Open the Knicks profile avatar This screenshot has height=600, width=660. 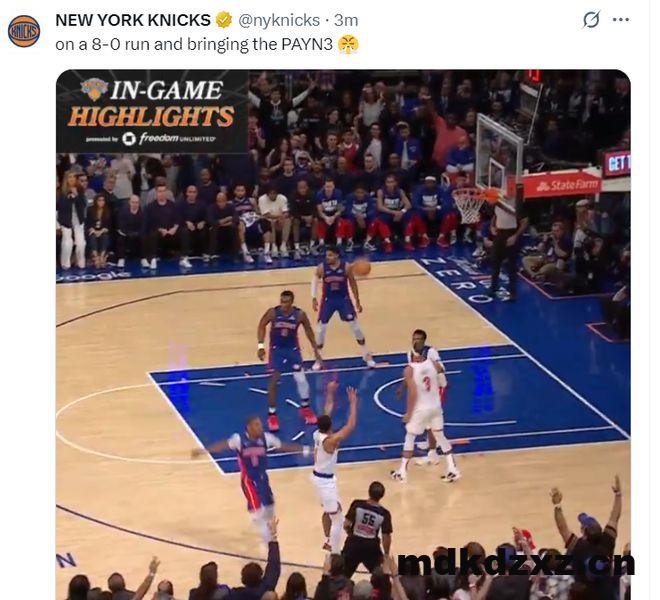coord(24,31)
